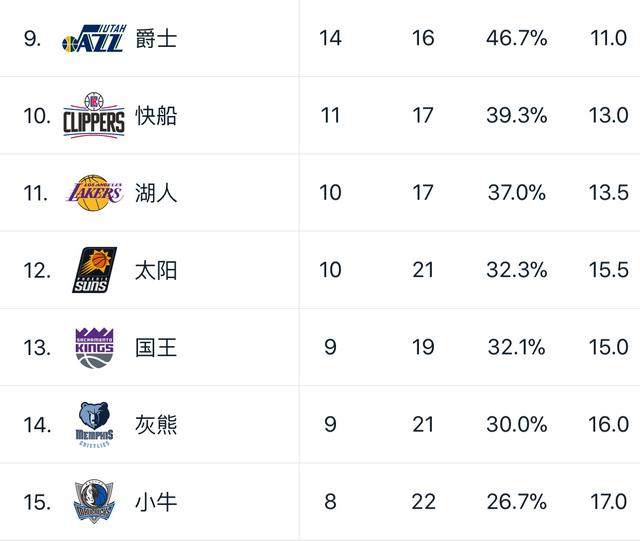640x541 pixels.
Task: Select the rank 15. number
Action: pyautogui.click(x=37, y=501)
